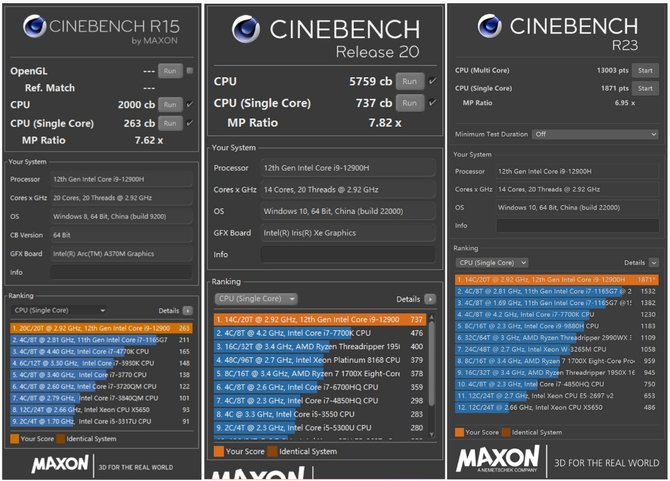Click the Info field in Cinebench R20
The height and width of the screenshot is (481, 670).
[348, 254]
